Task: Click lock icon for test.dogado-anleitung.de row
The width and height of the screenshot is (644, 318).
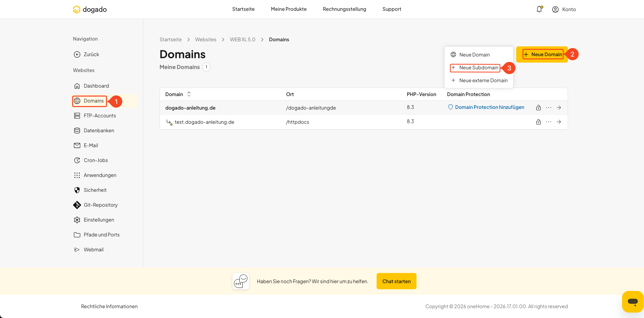Action: pyautogui.click(x=539, y=122)
